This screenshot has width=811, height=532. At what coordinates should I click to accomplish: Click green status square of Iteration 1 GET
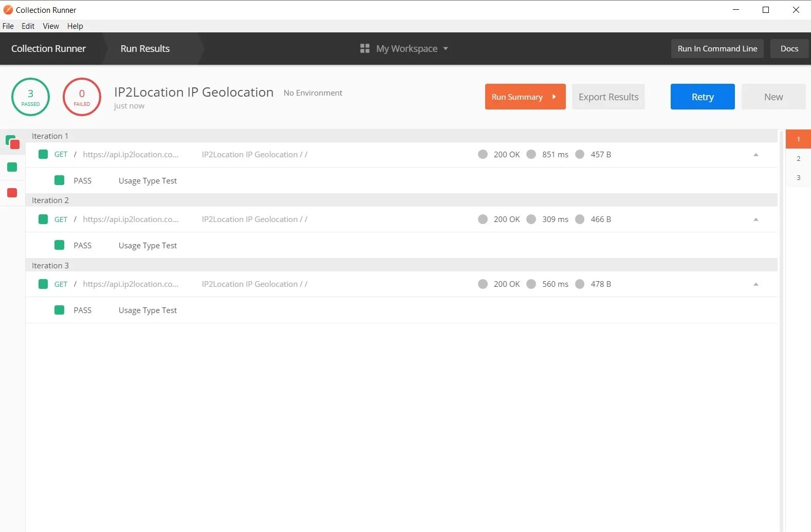[43, 154]
